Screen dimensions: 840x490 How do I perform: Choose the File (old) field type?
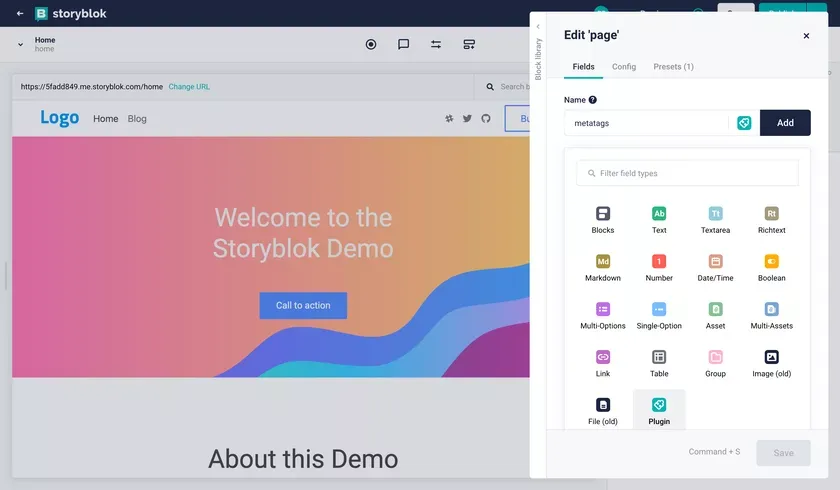tap(603, 411)
